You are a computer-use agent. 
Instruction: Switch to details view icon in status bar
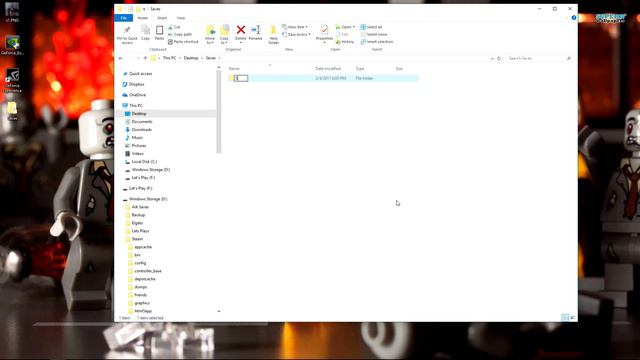tap(564, 317)
